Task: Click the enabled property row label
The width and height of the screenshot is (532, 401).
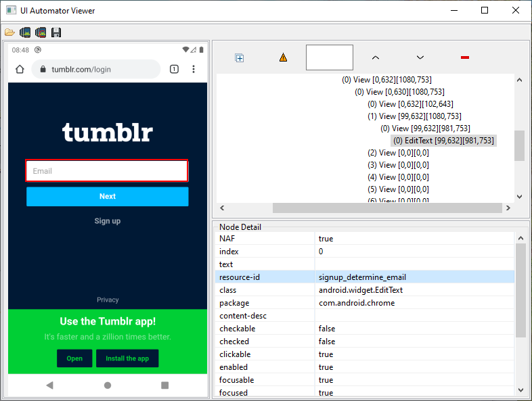Action: (x=234, y=367)
